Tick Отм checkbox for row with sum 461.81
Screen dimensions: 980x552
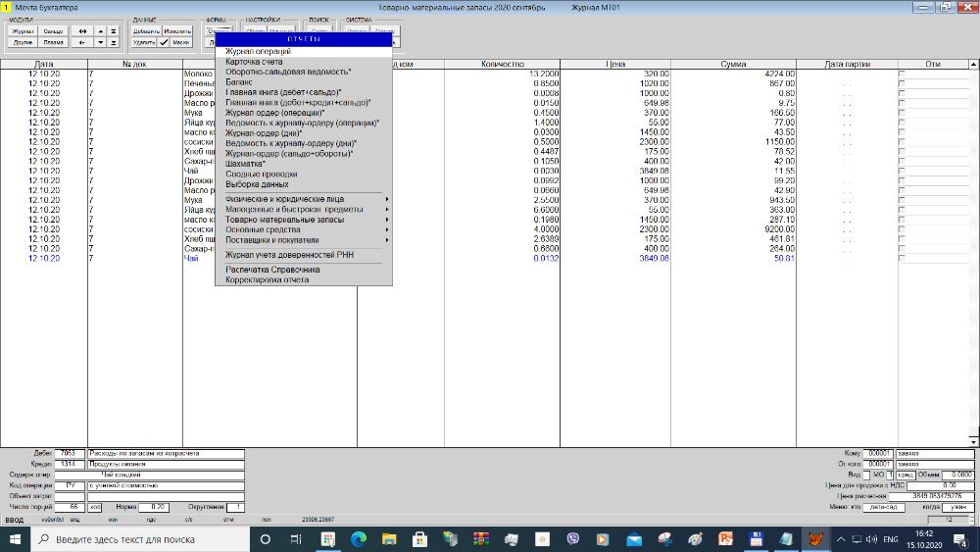[902, 239]
